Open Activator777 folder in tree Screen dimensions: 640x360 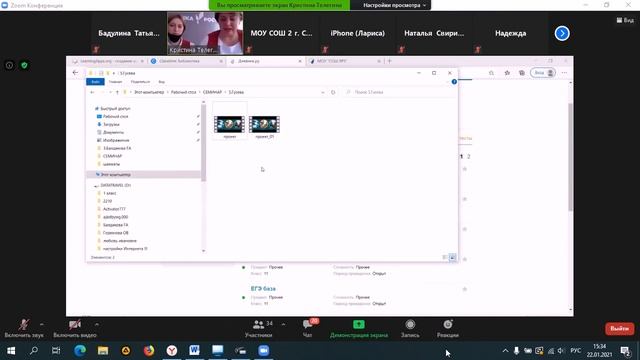pyautogui.click(x=114, y=209)
